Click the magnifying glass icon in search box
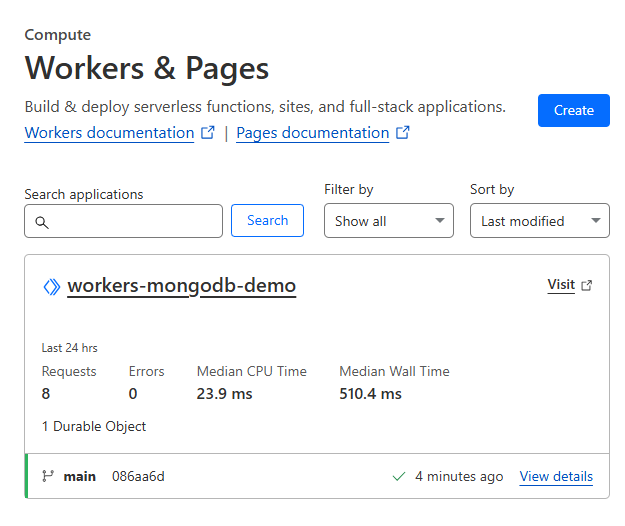 click(42, 222)
